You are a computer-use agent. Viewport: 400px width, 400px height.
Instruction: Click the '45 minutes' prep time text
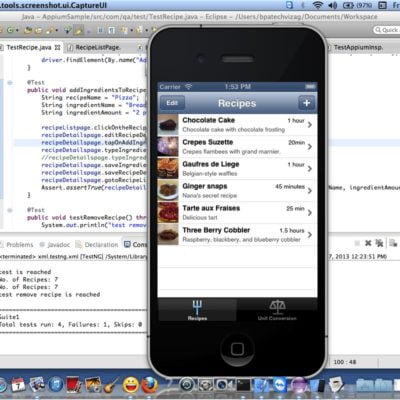click(x=290, y=186)
